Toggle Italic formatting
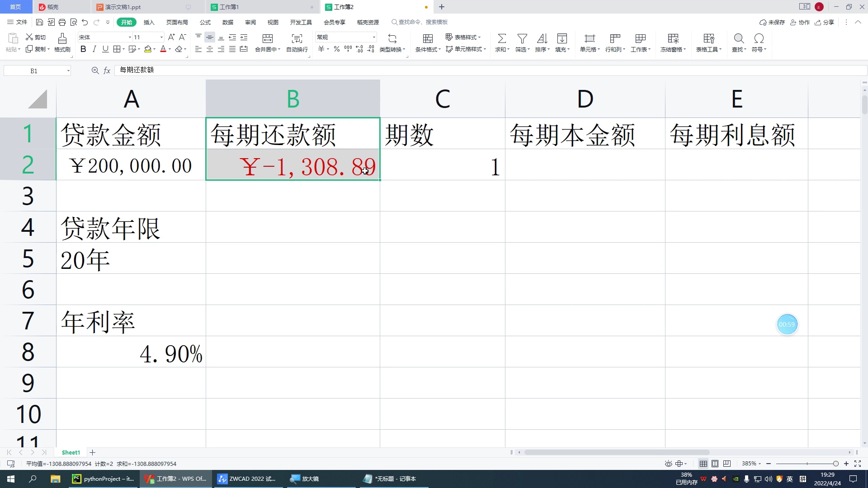The image size is (868, 488). [x=94, y=49]
